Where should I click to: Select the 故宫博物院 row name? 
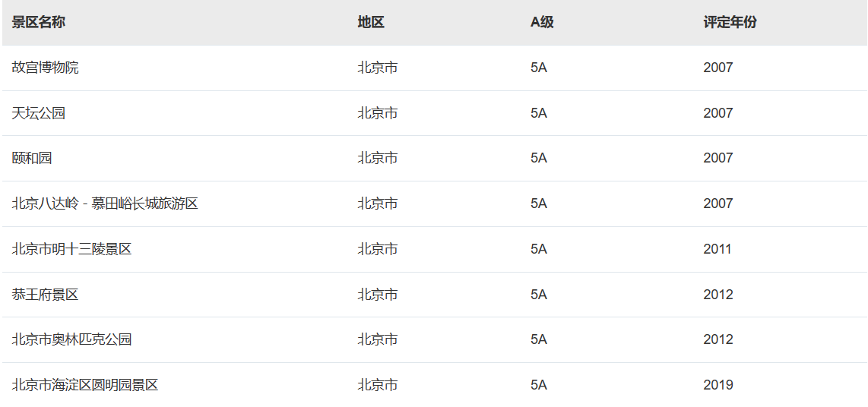tap(45, 68)
